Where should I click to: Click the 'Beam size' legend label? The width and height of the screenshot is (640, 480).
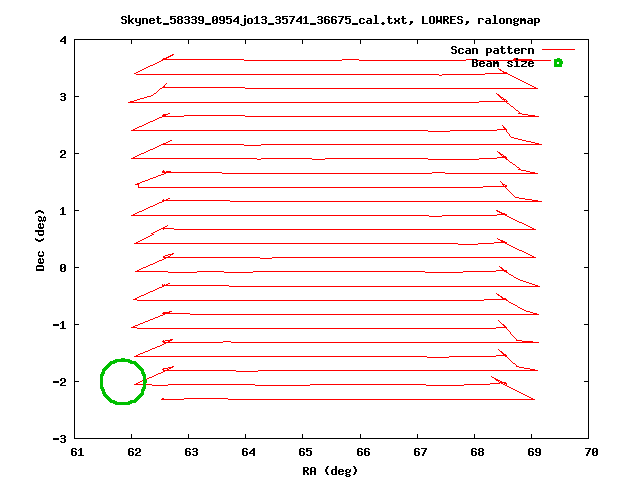[503, 63]
